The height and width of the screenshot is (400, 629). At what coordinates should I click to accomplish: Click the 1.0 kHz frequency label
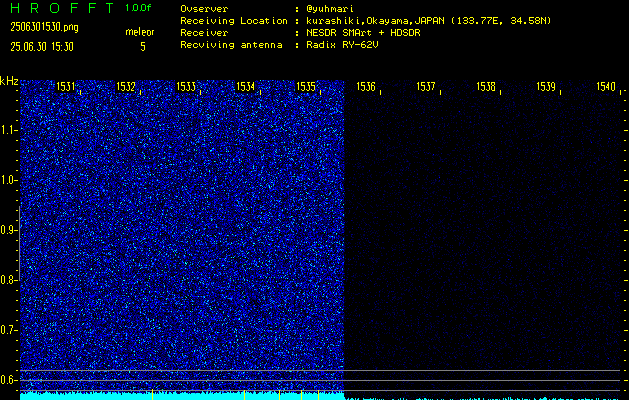(x=8, y=180)
